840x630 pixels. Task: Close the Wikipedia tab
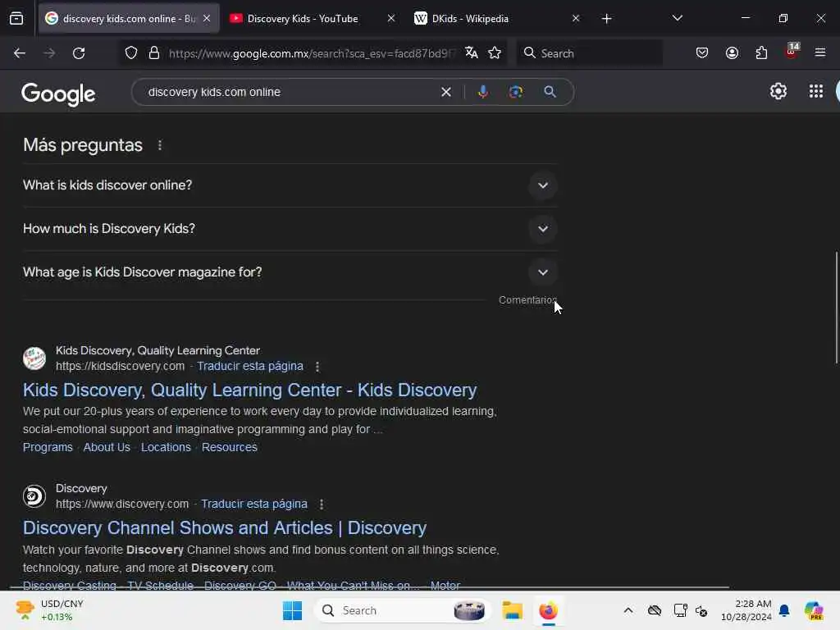(x=576, y=18)
